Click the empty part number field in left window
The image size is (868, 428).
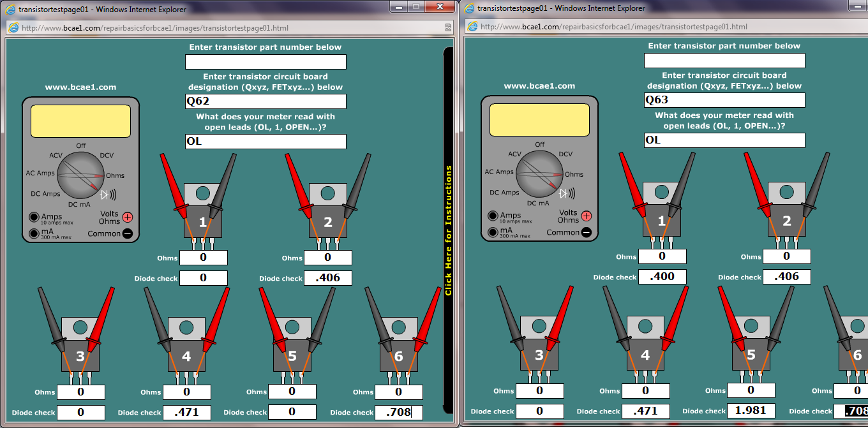(x=266, y=62)
